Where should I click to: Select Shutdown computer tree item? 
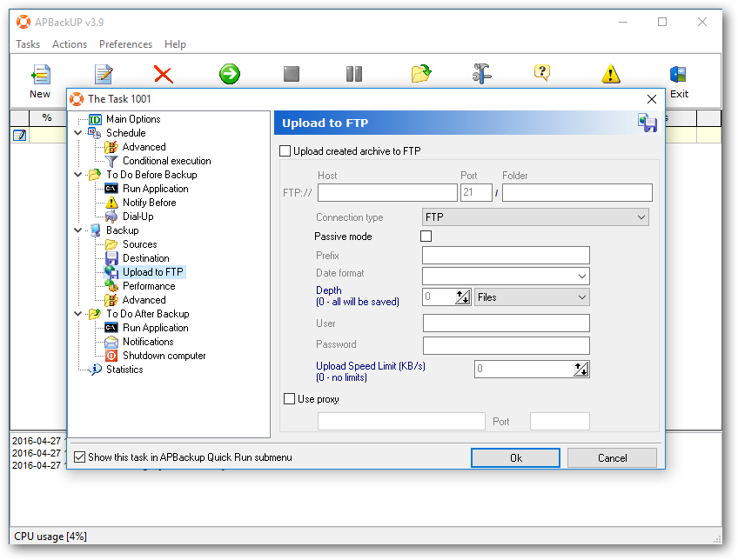pyautogui.click(x=164, y=356)
